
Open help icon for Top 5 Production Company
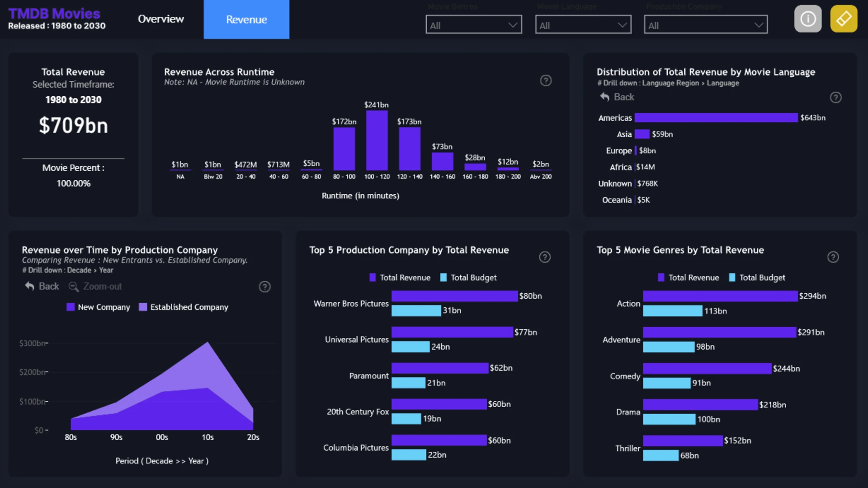click(545, 257)
